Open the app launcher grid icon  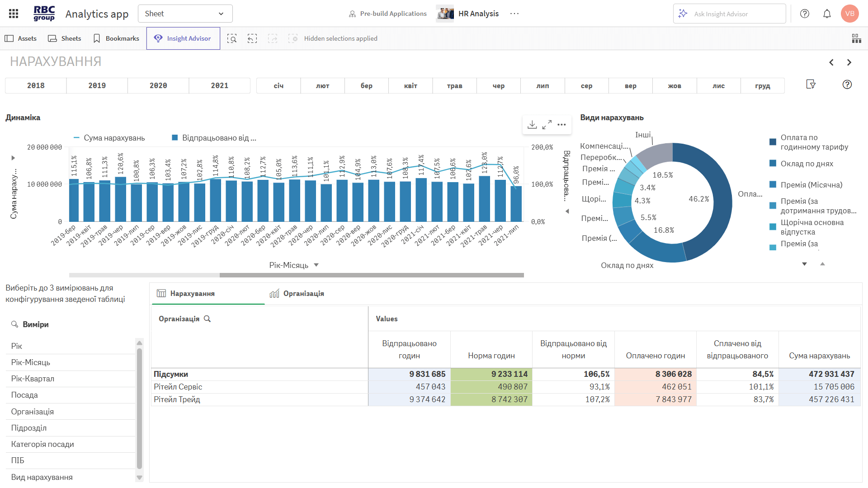[14, 14]
